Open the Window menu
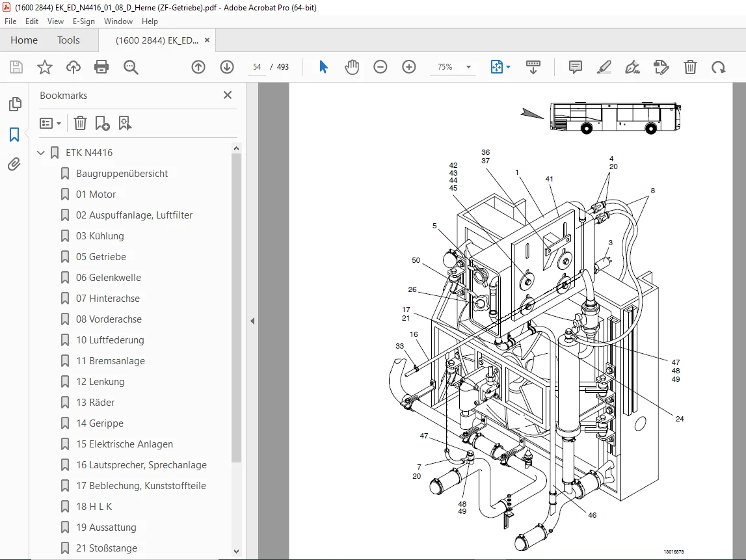This screenshot has height=560, width=746. pos(118,21)
